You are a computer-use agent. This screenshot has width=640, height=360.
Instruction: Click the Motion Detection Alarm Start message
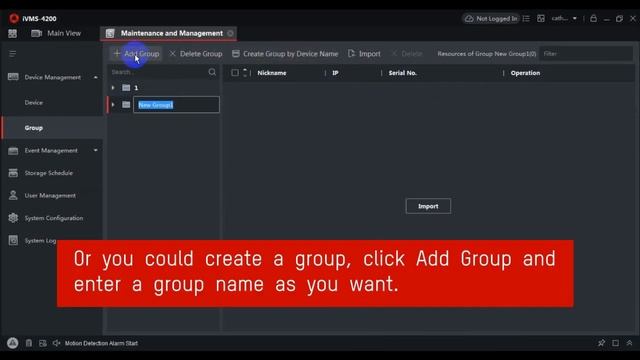tap(101, 343)
